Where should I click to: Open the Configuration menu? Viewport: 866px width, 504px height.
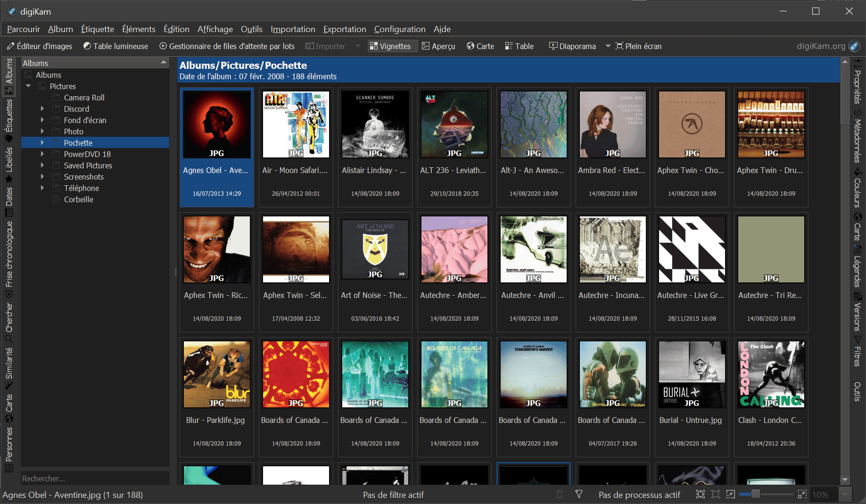[x=400, y=29]
